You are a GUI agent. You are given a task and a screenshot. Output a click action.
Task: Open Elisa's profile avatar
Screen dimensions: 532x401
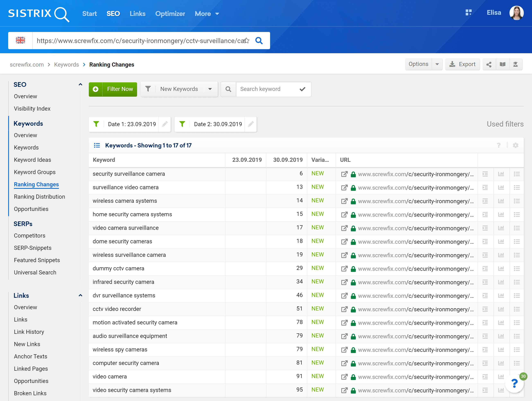tap(516, 13)
